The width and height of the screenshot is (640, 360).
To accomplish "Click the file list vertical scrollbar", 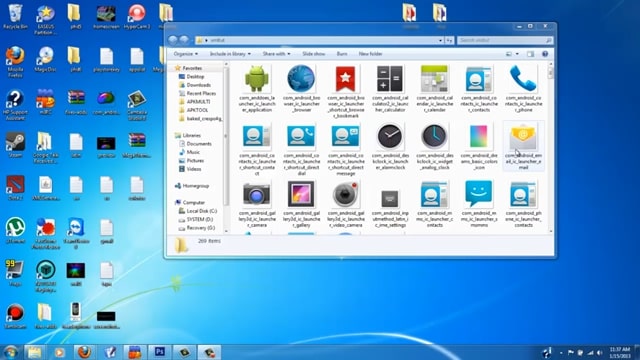I will coord(551,147).
